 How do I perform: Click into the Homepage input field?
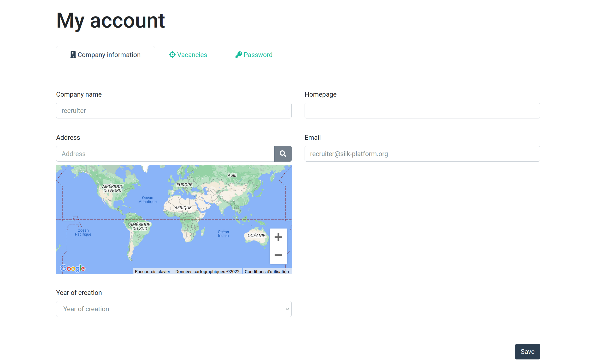422,111
